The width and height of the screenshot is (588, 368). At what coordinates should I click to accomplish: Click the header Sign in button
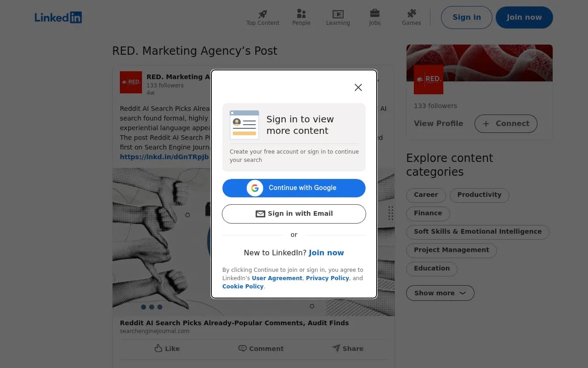tap(467, 17)
